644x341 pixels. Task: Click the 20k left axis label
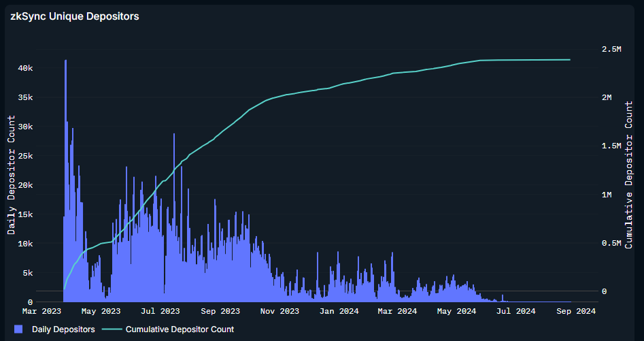25,185
